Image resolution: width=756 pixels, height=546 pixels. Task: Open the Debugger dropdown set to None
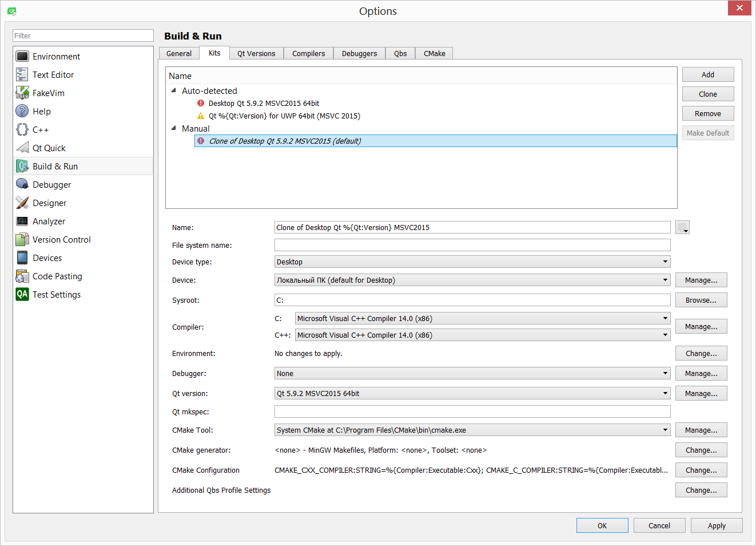coord(472,373)
